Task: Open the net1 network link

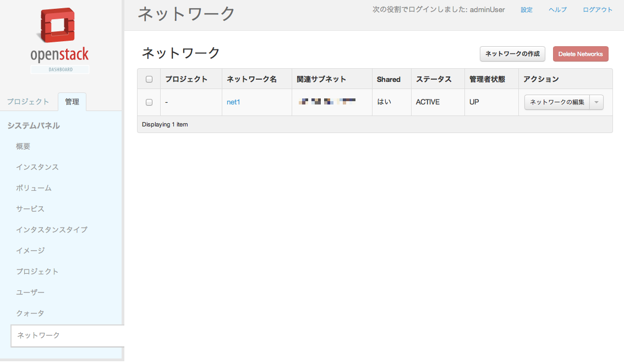Action: point(233,102)
